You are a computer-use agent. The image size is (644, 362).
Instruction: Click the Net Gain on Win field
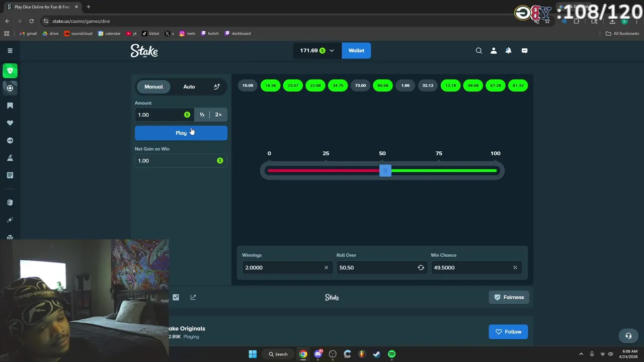click(181, 160)
